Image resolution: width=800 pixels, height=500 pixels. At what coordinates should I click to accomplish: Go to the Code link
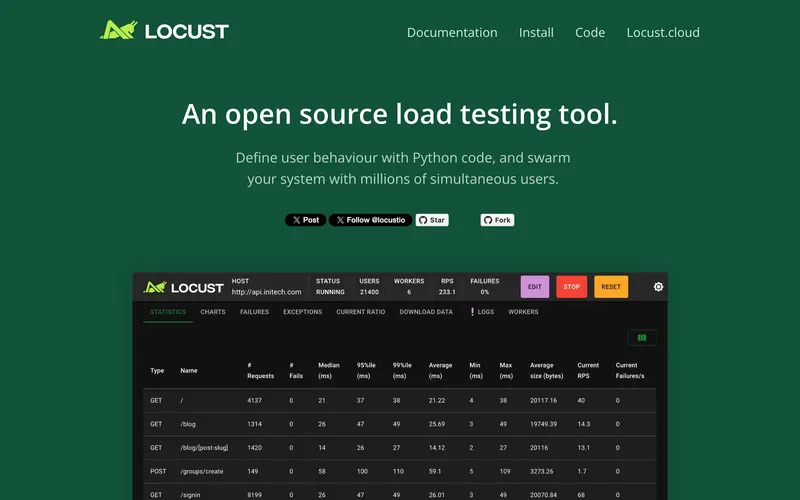(590, 32)
